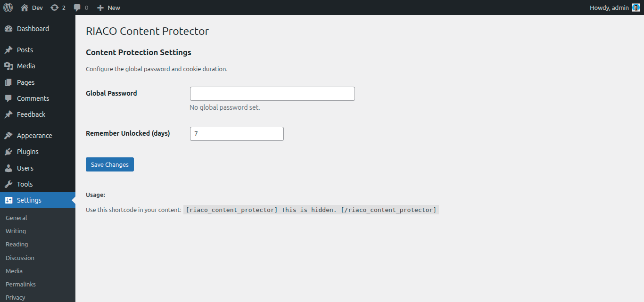Click the Users icon in the sidebar
This screenshot has width=644, height=302.
click(x=8, y=168)
